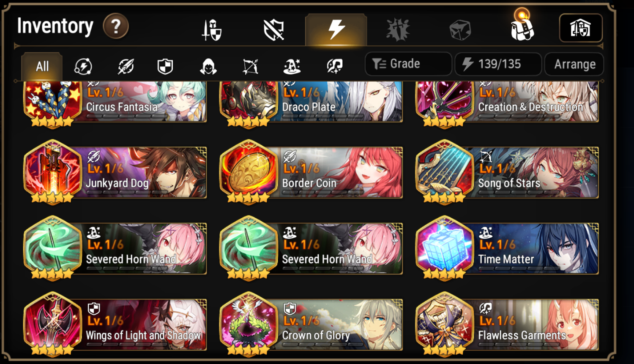The height and width of the screenshot is (364, 634).
Task: Filter artifacts by Knight shield class
Action: click(165, 66)
